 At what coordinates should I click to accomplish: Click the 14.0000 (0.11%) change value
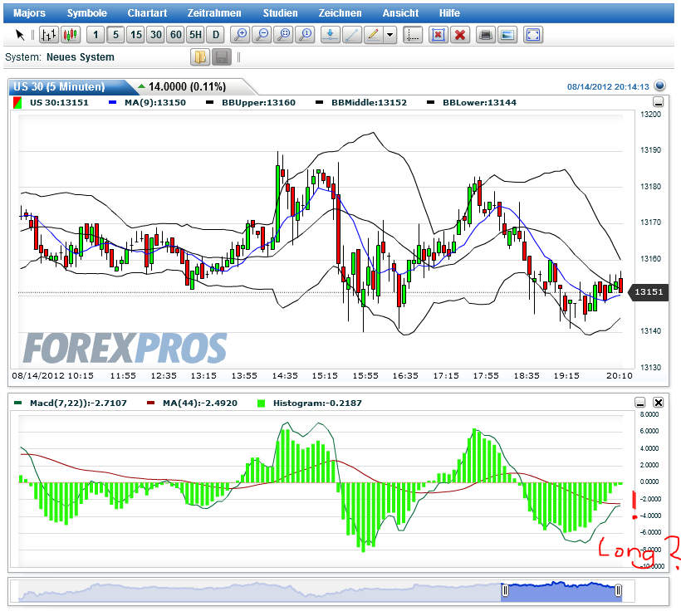(x=187, y=87)
